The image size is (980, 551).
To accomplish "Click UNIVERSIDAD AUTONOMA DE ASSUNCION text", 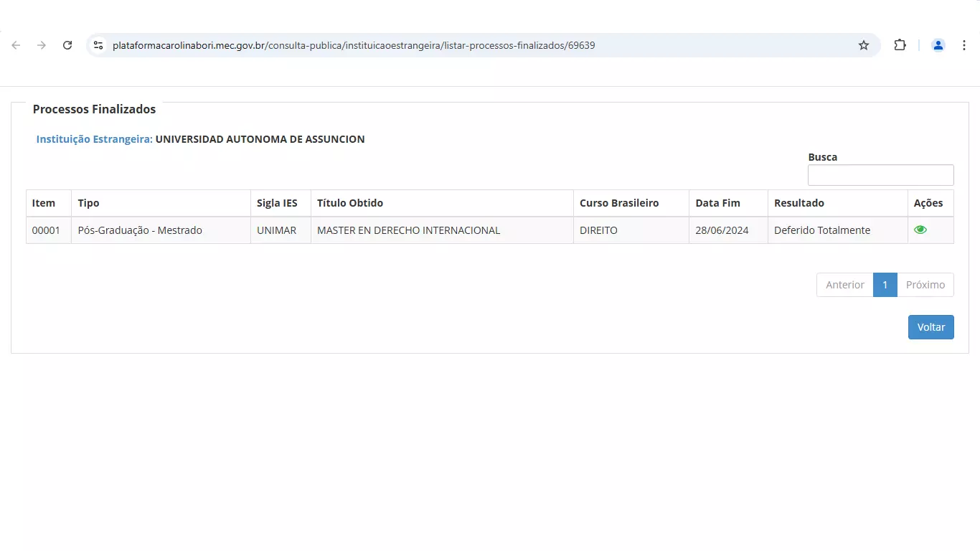I will tap(260, 139).
